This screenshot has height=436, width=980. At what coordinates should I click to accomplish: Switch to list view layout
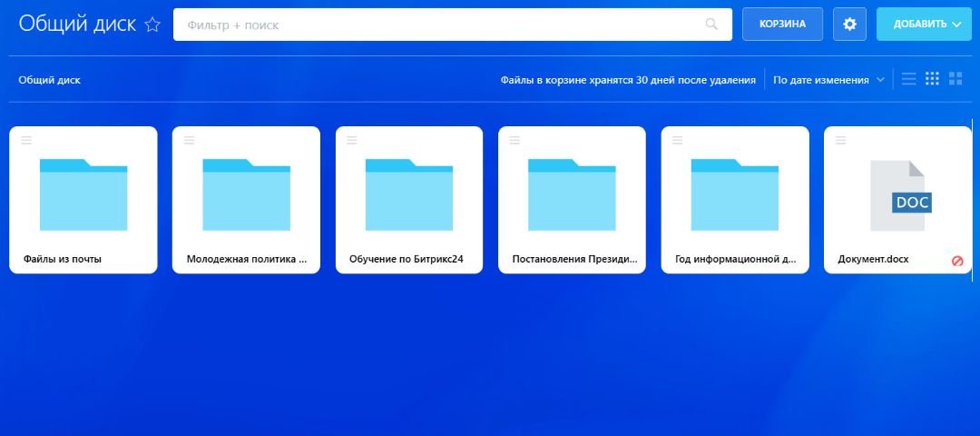point(908,79)
